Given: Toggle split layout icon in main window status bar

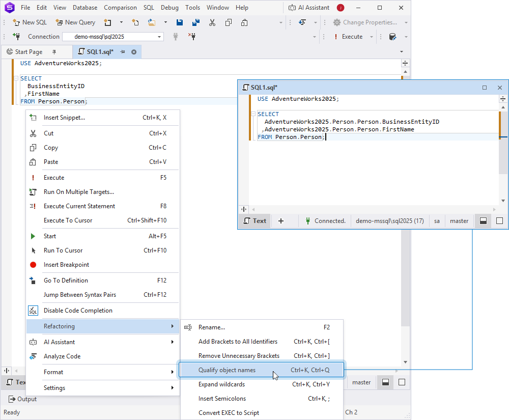Looking at the screenshot, I should tap(385, 382).
